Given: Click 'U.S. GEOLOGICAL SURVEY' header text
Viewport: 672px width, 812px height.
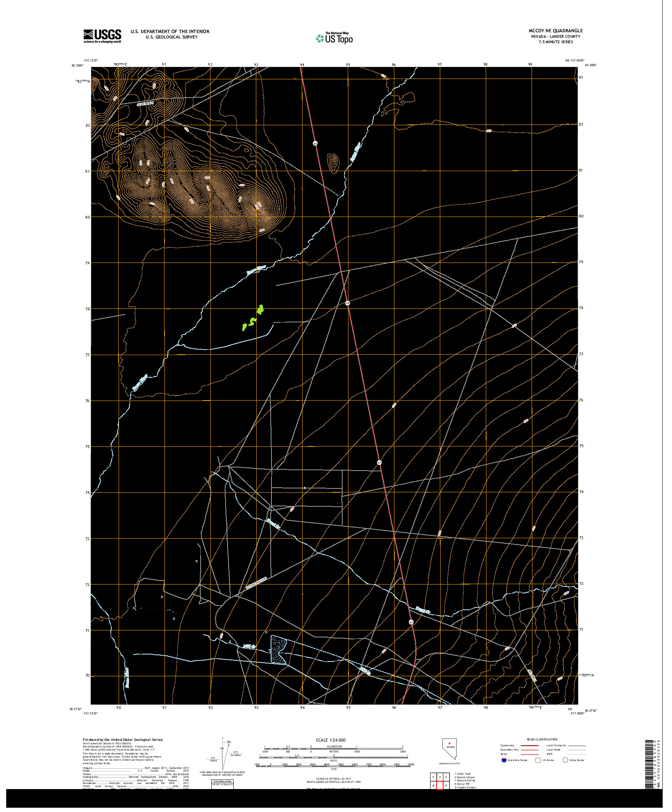Looking at the screenshot, I should click(171, 37).
